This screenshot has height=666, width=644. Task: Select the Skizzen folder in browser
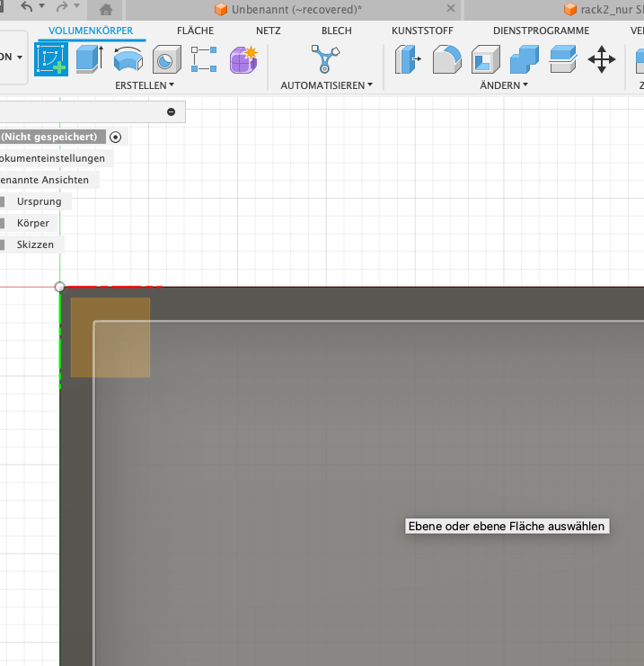[35, 244]
